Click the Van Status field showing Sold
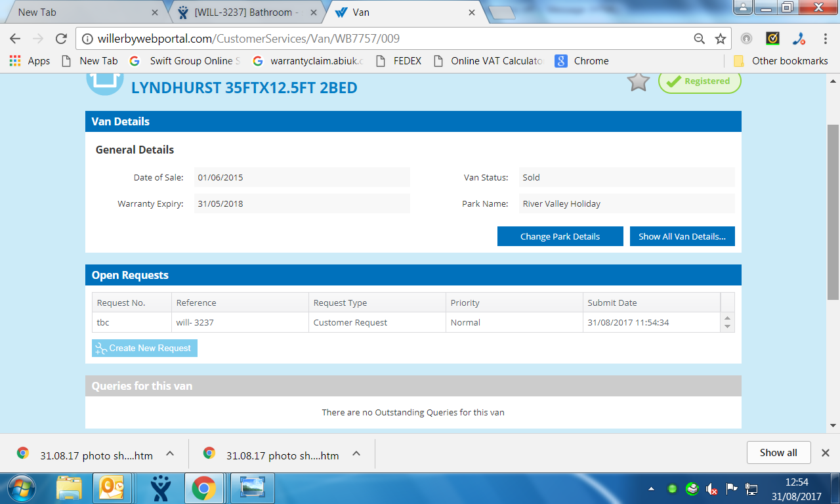Viewport: 840px width, 504px height. 627,177
